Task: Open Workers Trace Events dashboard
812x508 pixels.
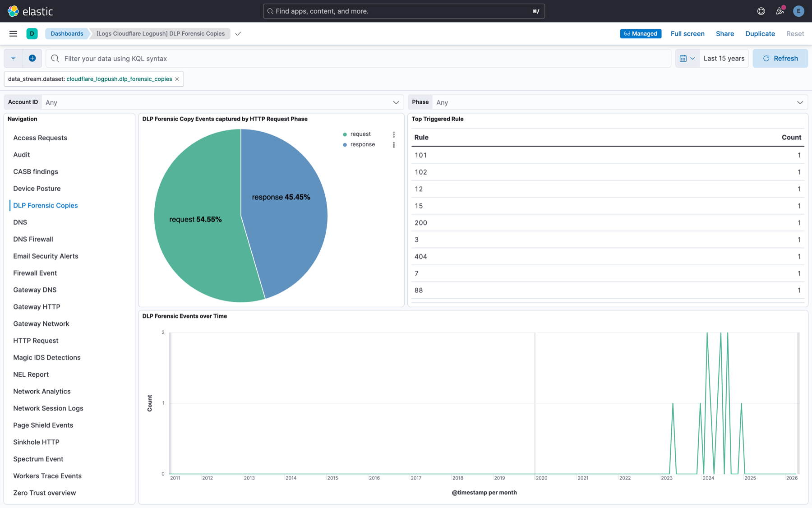Action: [x=47, y=476]
